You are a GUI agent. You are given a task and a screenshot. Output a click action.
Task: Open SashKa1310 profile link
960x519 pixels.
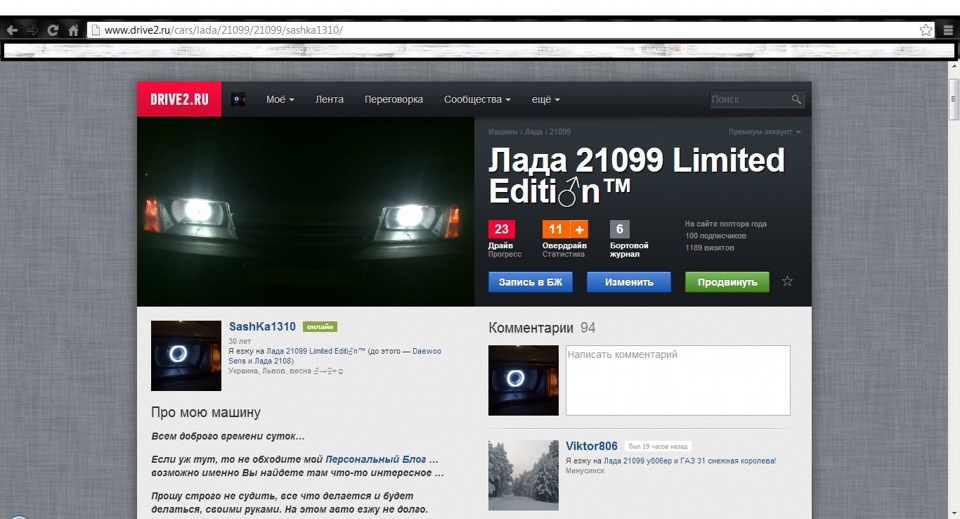(262, 327)
